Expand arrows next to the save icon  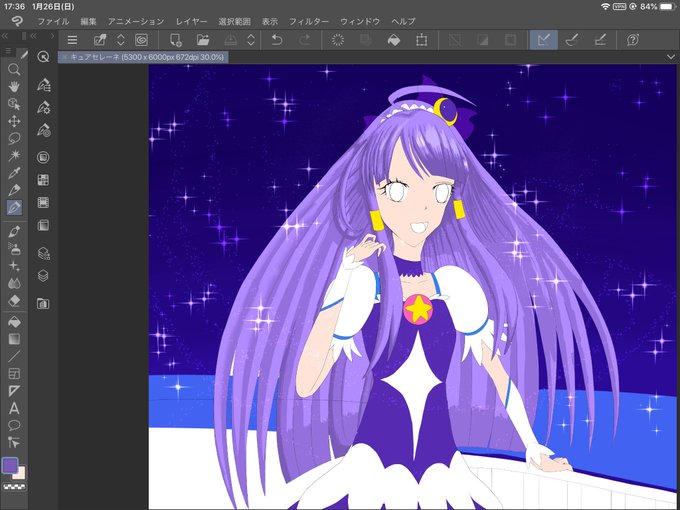[x=251, y=40]
